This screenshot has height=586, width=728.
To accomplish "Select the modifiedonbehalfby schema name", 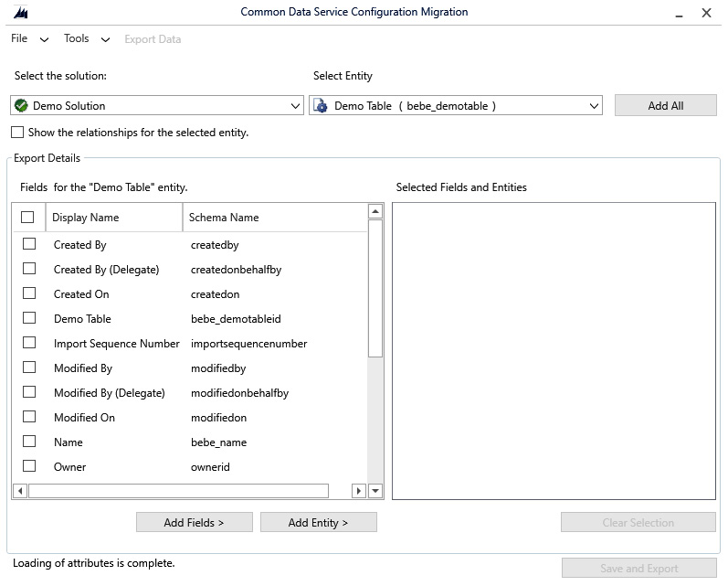I will (x=239, y=393).
